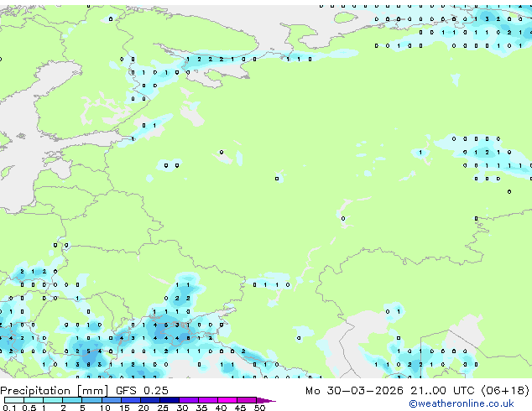Click the above-50 mm arrow tip of legend

pos(266,400)
